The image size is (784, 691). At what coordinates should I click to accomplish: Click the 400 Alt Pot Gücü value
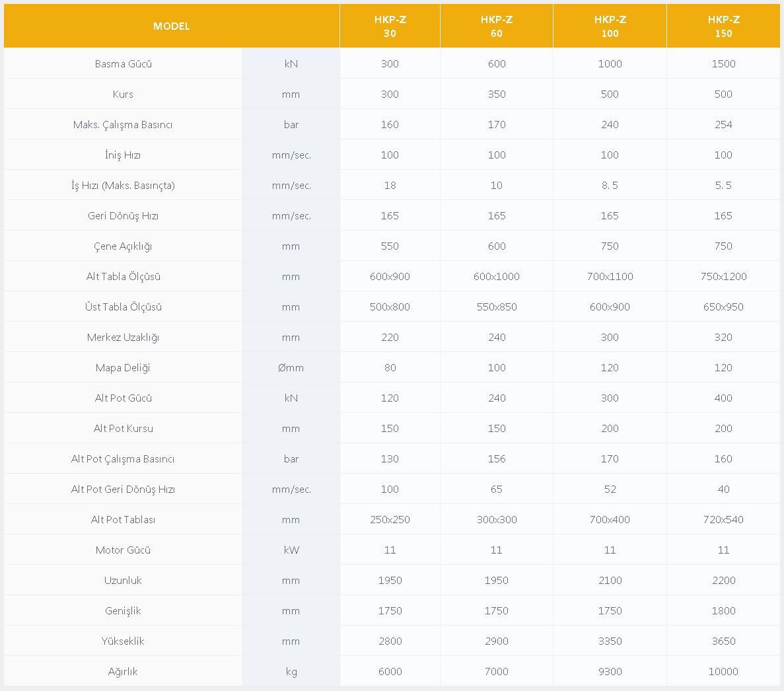[723, 398]
